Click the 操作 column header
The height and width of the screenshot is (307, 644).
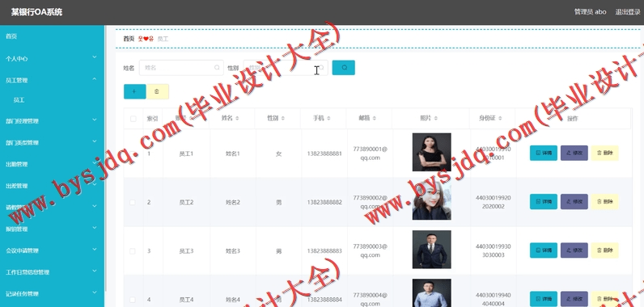573,119
